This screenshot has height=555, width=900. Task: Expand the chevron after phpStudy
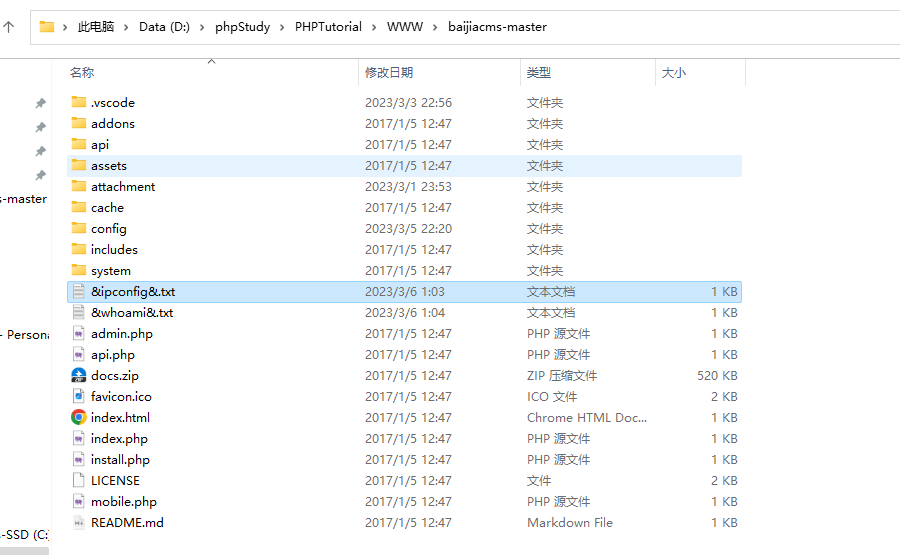tap(282, 27)
